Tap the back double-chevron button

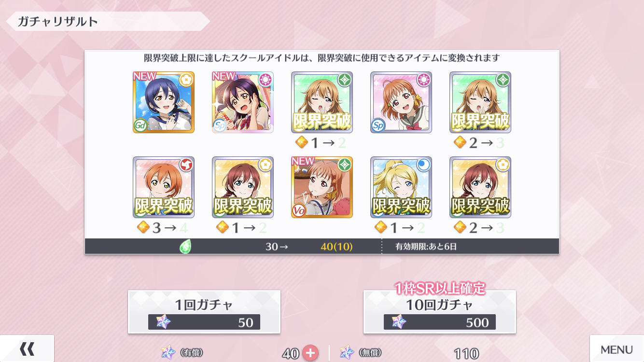[x=27, y=348]
